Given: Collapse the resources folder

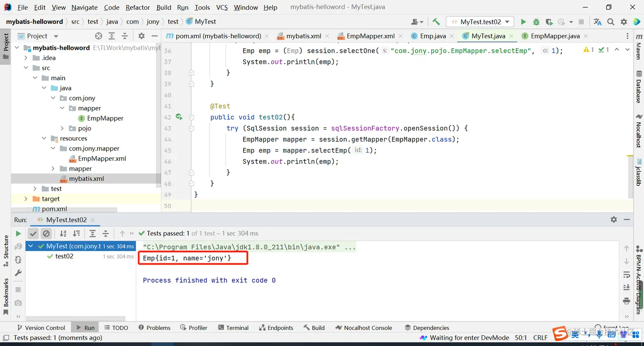Looking at the screenshot, I should [x=44, y=138].
